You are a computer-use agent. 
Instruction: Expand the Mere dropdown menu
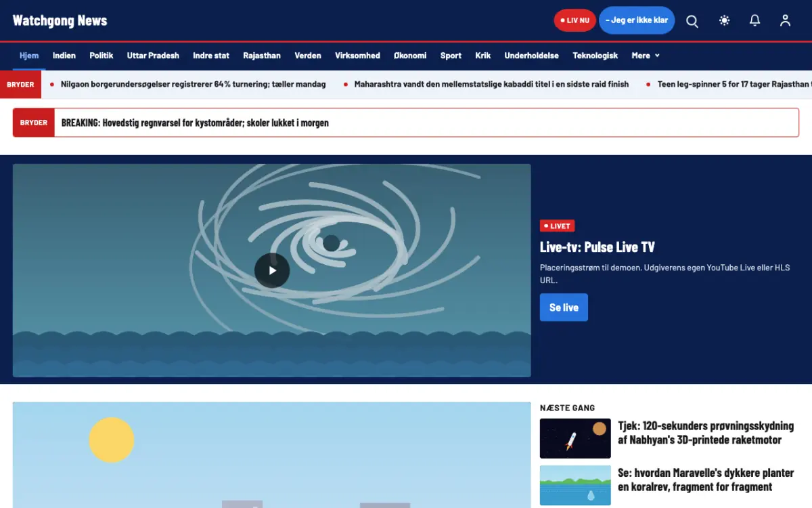coord(646,56)
